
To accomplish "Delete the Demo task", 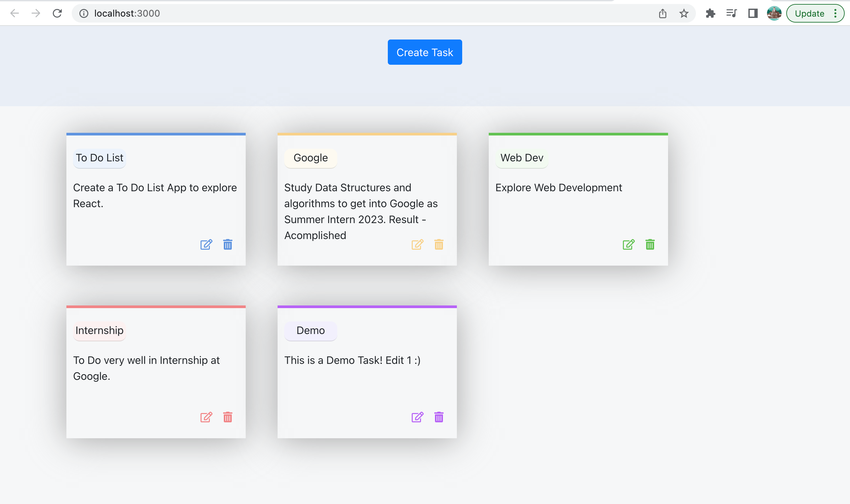I will 439,417.
